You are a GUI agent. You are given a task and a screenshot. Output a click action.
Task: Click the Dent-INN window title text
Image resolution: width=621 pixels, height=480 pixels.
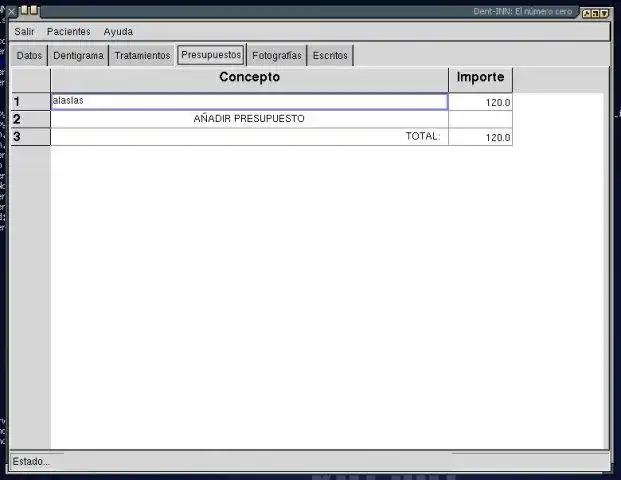click(x=523, y=11)
